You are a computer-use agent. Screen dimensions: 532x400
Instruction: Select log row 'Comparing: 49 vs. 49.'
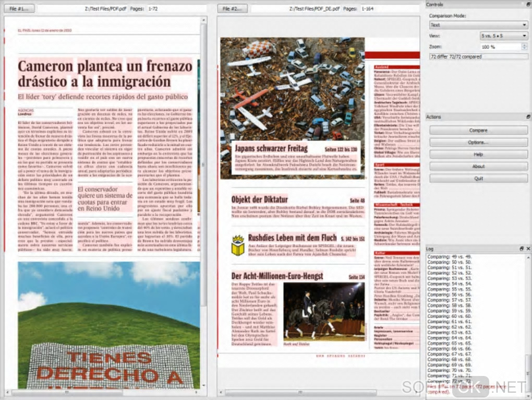point(449,257)
